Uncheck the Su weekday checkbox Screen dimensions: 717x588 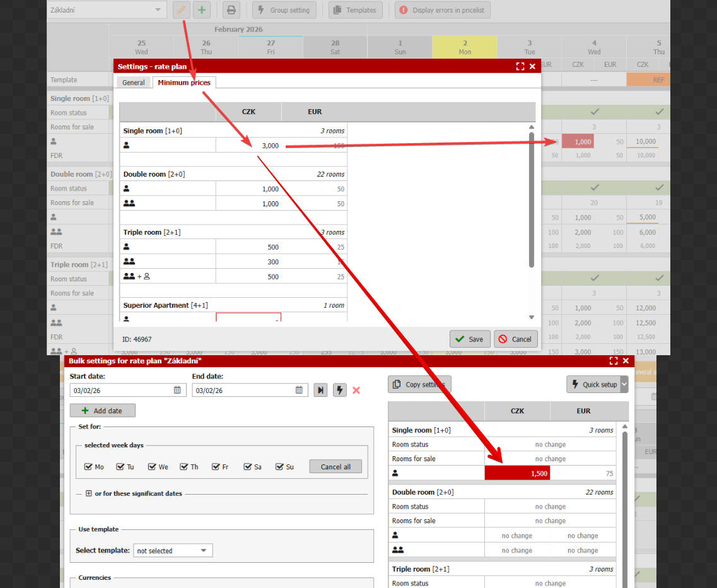click(279, 467)
